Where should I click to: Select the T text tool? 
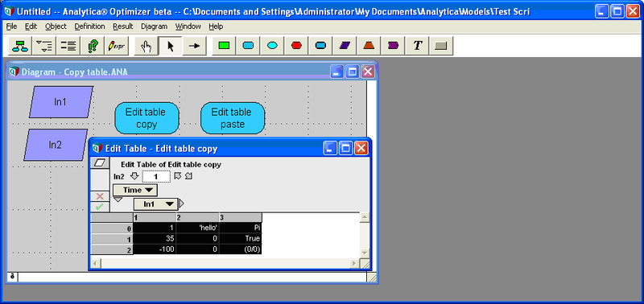[x=417, y=46]
